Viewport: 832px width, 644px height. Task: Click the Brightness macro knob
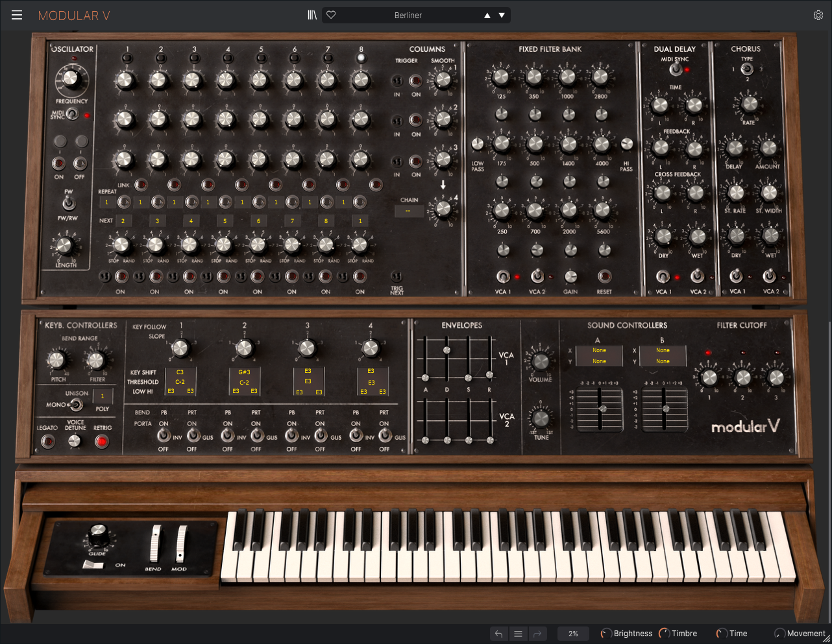click(606, 634)
